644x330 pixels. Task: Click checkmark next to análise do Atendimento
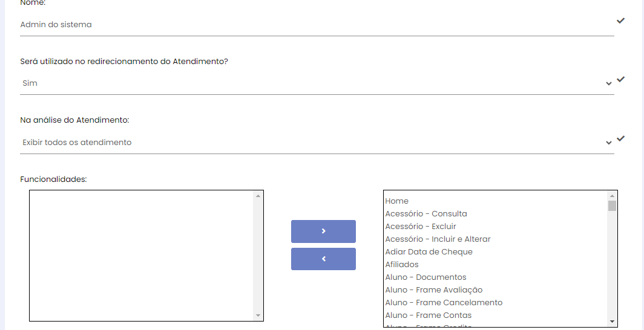[x=620, y=138]
